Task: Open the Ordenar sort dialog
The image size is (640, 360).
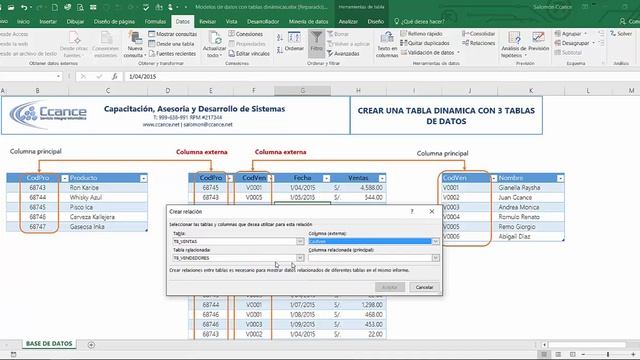Action: (294, 42)
